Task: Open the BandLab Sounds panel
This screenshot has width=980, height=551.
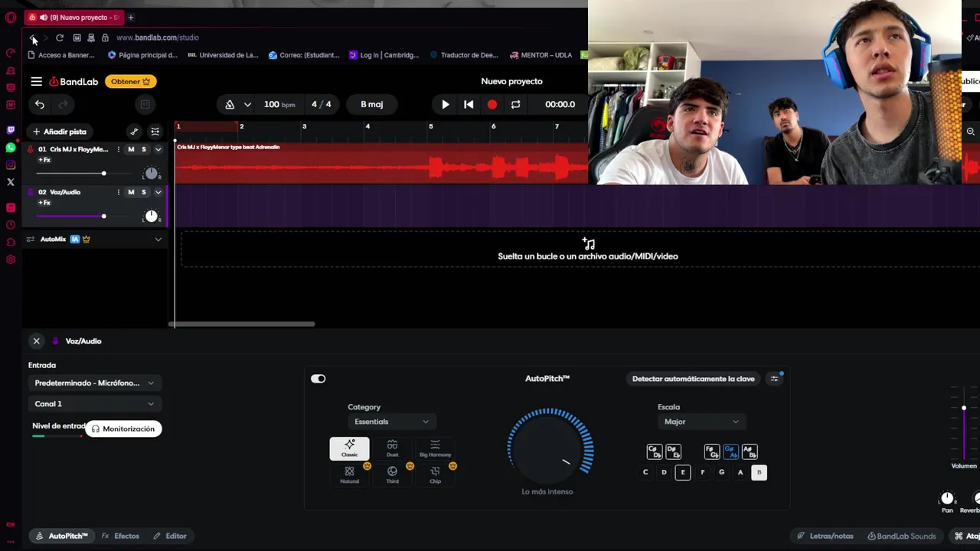Action: [x=901, y=536]
